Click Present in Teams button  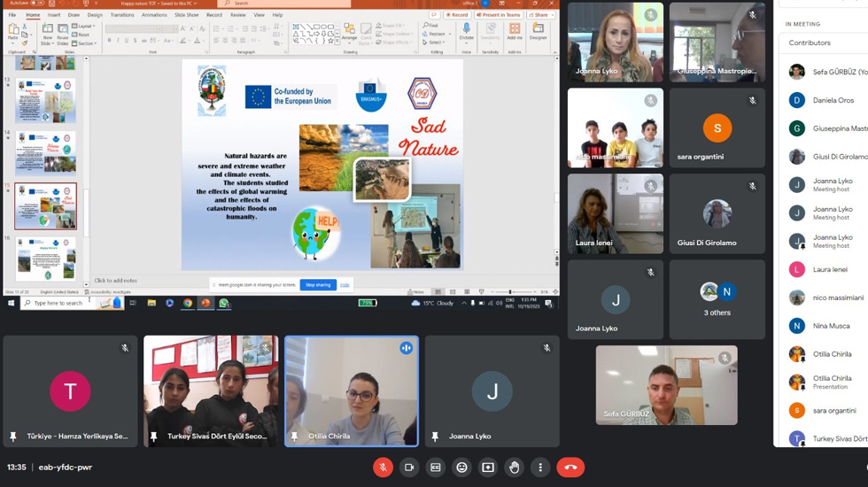point(499,15)
